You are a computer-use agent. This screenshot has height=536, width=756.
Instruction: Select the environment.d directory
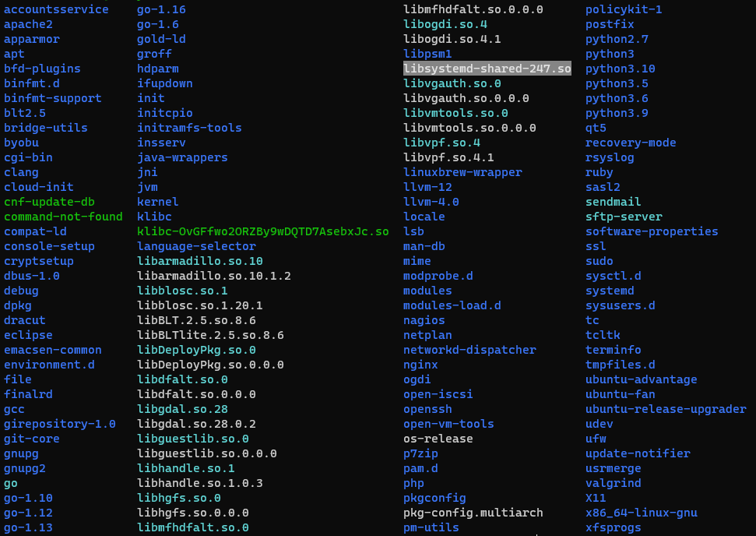(49, 365)
